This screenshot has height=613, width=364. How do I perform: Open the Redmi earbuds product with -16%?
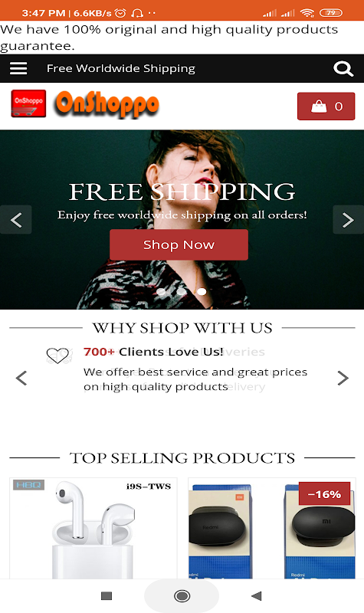pyautogui.click(x=272, y=528)
